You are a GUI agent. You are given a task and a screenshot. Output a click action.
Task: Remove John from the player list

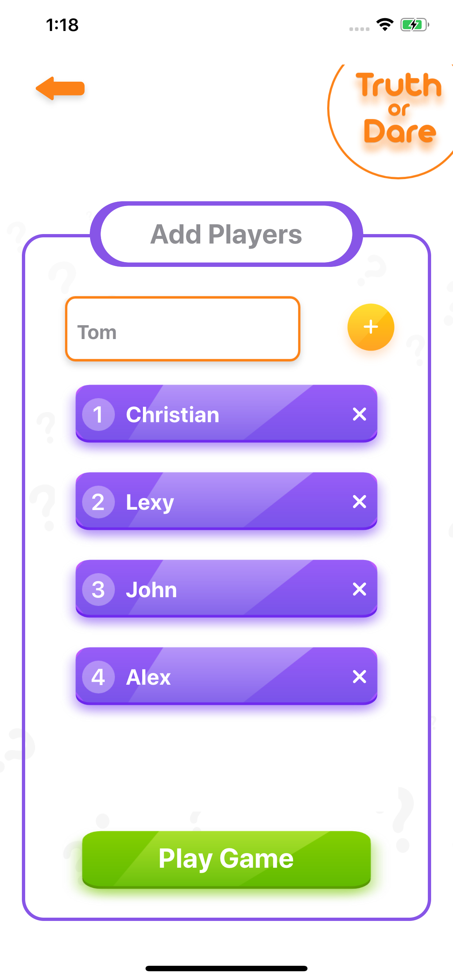pos(359,589)
